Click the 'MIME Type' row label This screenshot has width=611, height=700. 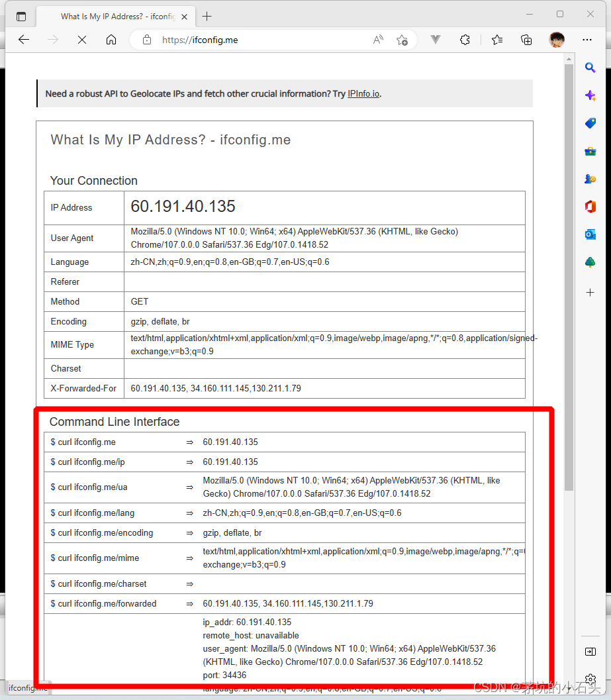tap(72, 344)
